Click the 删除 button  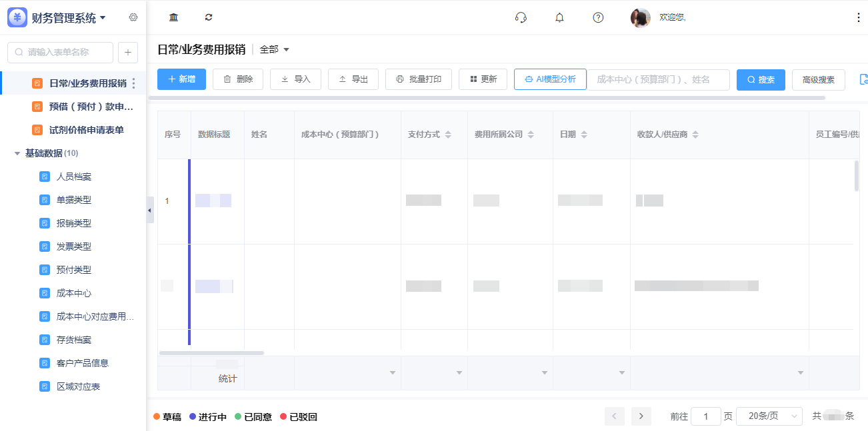238,79
